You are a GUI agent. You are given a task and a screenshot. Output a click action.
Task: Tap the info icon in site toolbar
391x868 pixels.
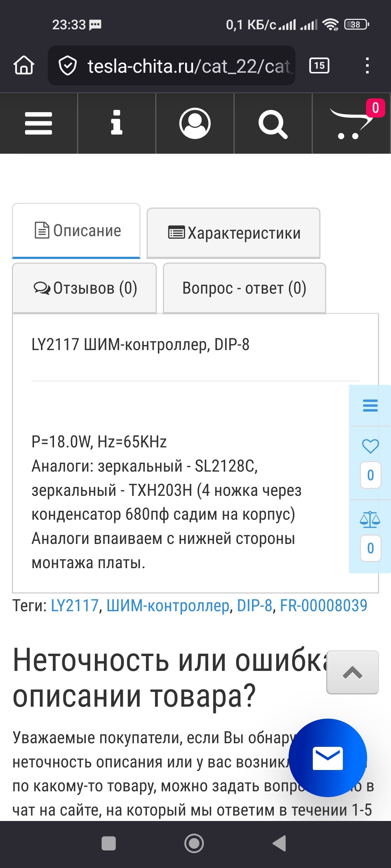point(117,123)
